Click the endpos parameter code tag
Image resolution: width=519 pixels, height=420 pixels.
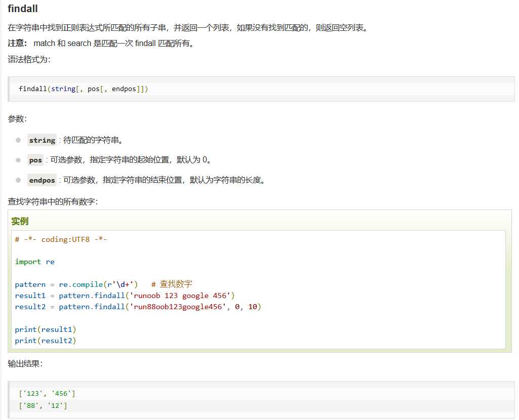point(42,180)
